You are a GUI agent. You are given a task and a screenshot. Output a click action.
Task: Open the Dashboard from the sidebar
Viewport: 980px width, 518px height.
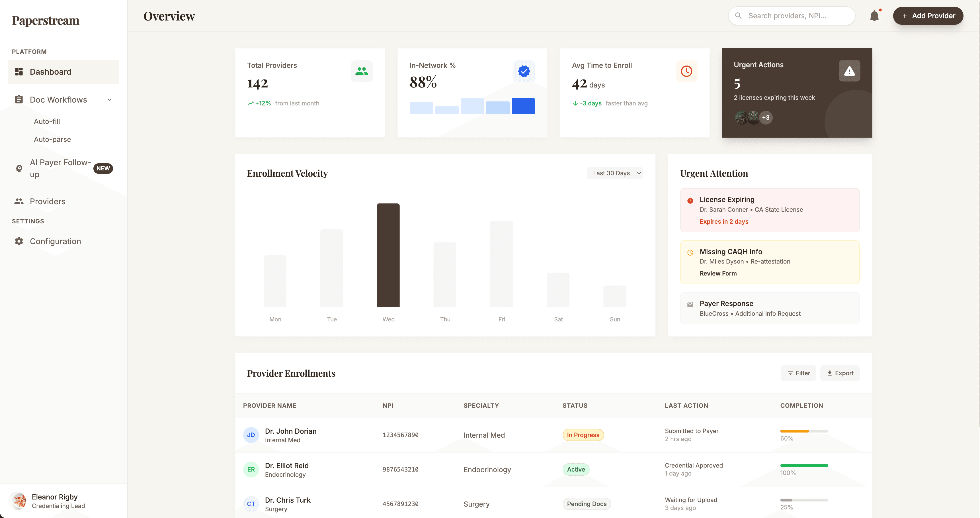tap(51, 72)
